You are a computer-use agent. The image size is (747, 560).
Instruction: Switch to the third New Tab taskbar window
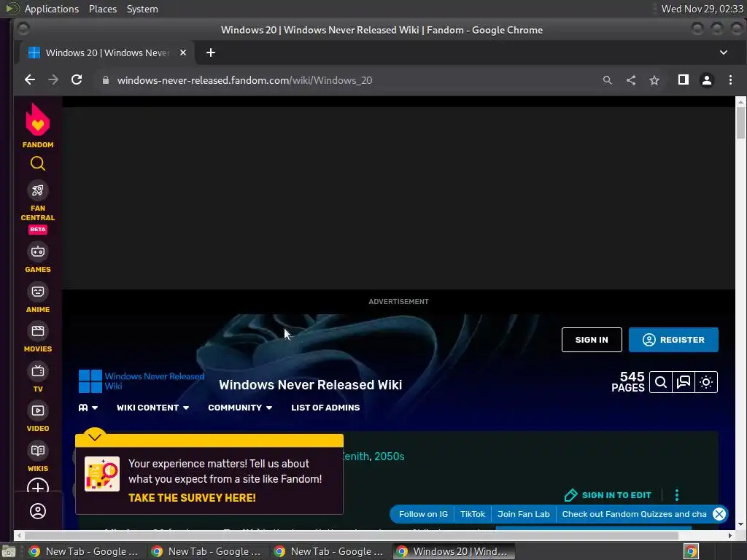(x=329, y=551)
